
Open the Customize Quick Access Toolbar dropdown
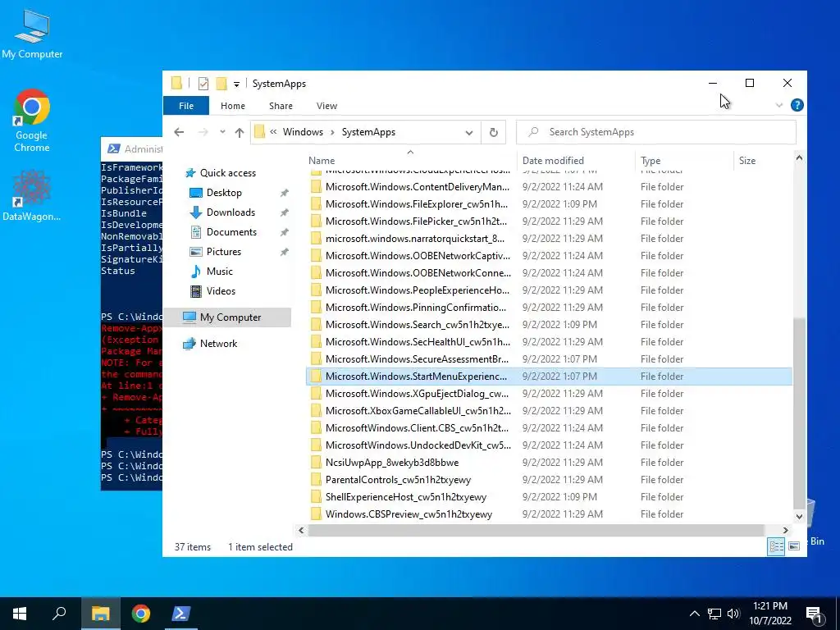[x=236, y=84]
